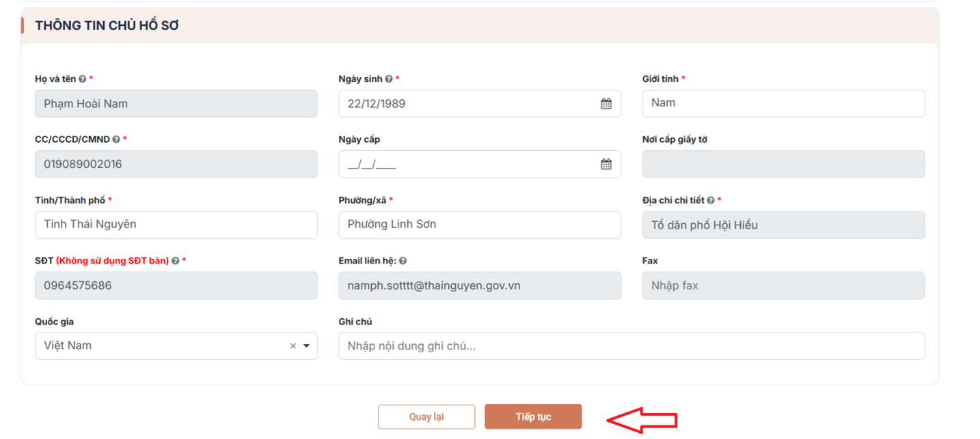Click the Nơi cấp giấy tờ field

(783, 165)
